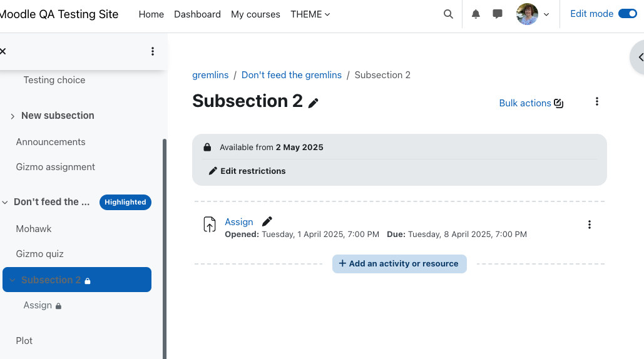This screenshot has width=644, height=359.
Task: Open notifications bell icon
Action: pos(476,14)
